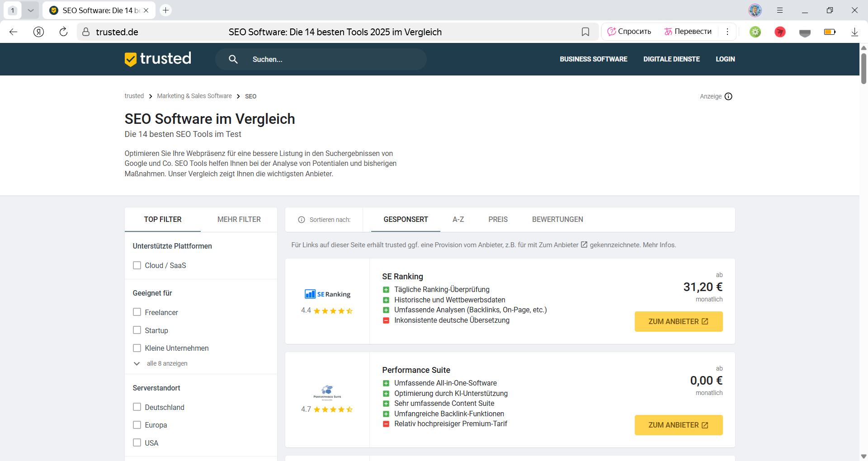The width and height of the screenshot is (868, 461).
Task: Open the translate options three-dot menu
Action: click(727, 32)
